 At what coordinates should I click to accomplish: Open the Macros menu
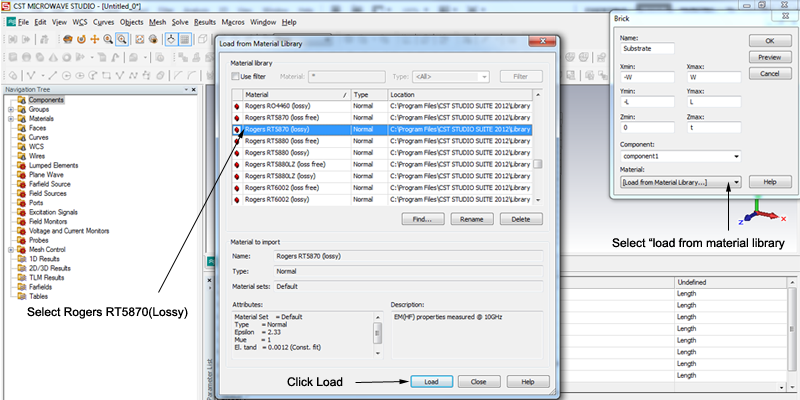coord(233,22)
